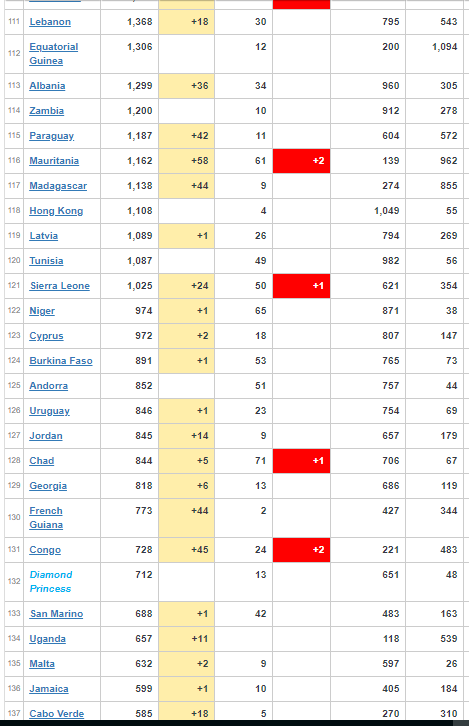This screenshot has width=469, height=726.
Task: Open the Uganda country link
Action: coord(47,638)
